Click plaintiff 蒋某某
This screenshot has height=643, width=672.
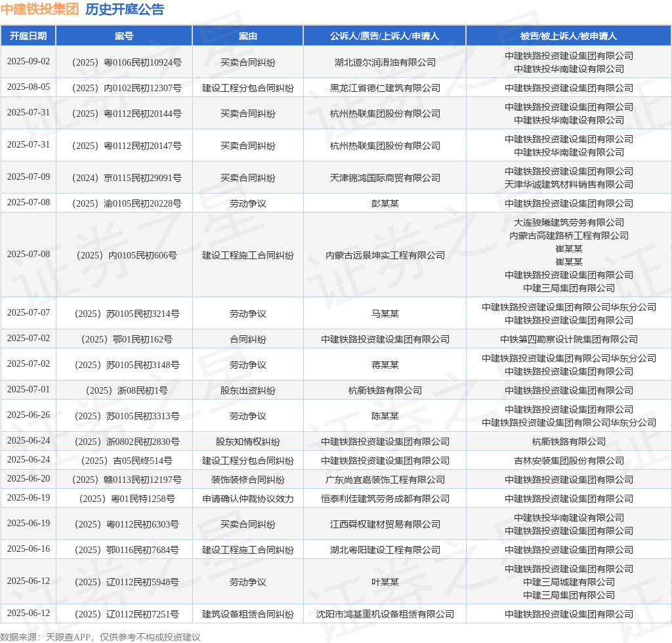[x=385, y=365]
